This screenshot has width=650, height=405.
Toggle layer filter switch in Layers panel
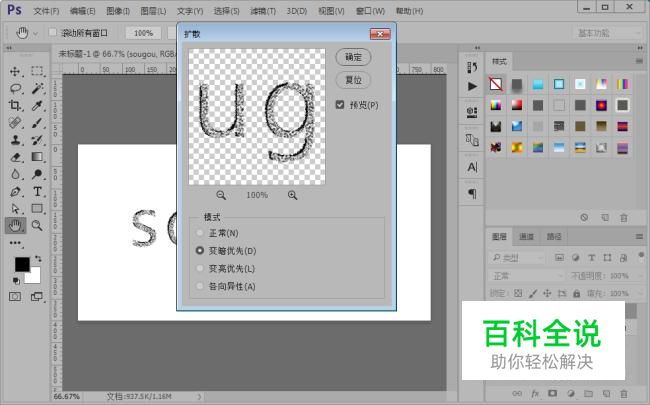click(641, 256)
